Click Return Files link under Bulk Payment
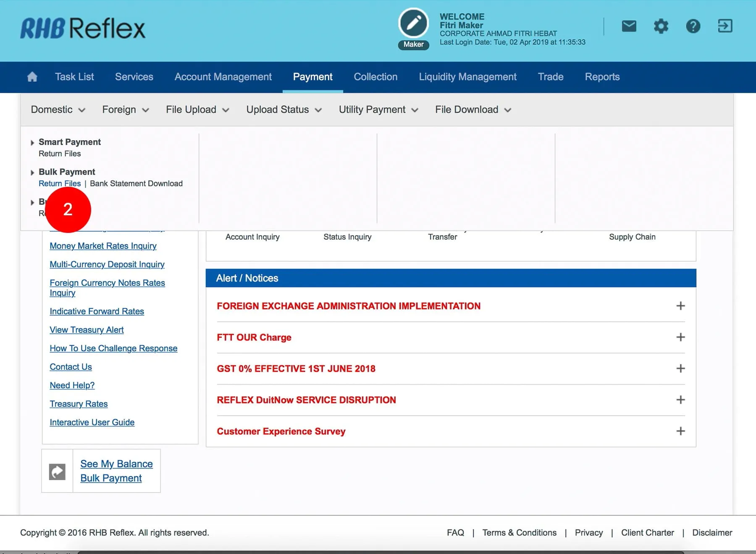Screen dimensions: 756x554 pos(60,183)
